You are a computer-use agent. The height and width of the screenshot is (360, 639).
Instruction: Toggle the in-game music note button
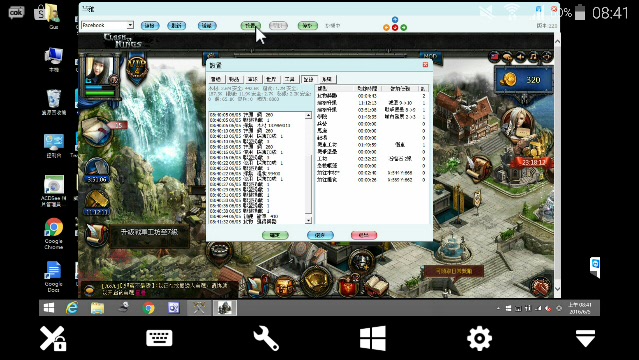pyautogui.click(x=533, y=57)
